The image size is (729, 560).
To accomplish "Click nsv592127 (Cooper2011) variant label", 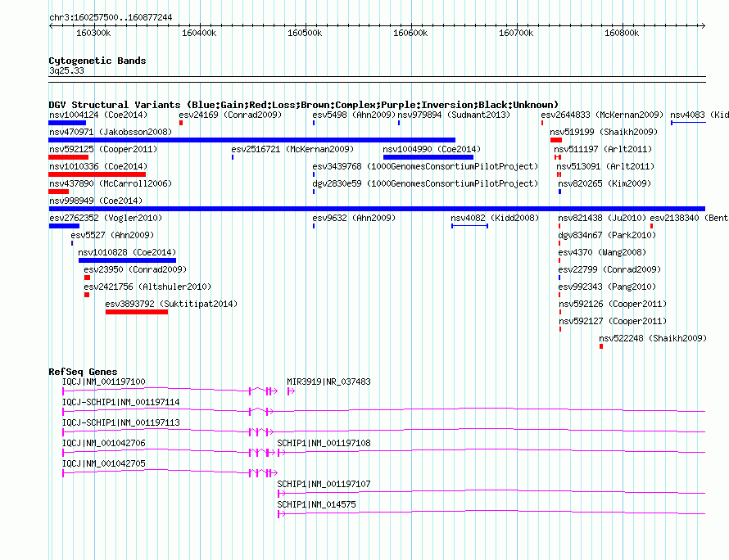I will pyautogui.click(x=613, y=321).
